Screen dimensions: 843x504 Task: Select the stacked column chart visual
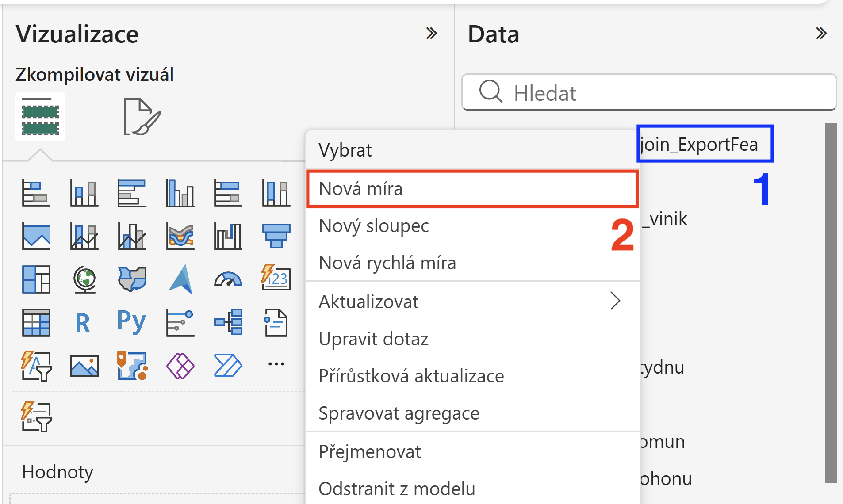(84, 193)
